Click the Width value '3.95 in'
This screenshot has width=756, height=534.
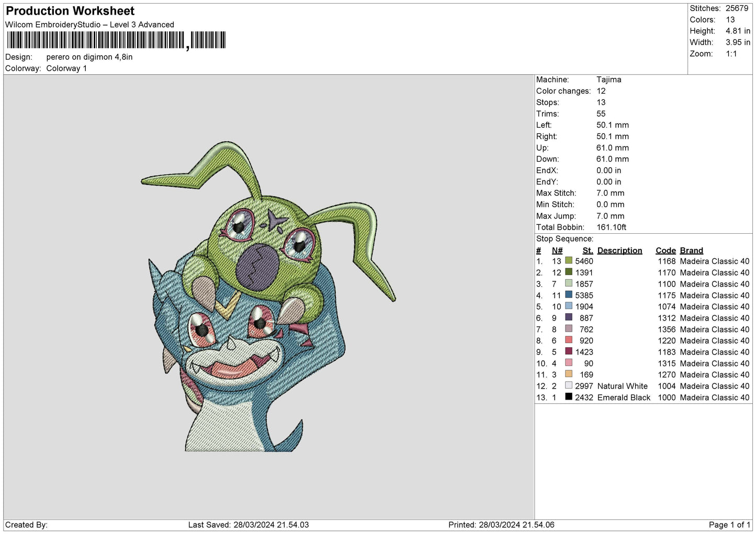[x=738, y=42]
